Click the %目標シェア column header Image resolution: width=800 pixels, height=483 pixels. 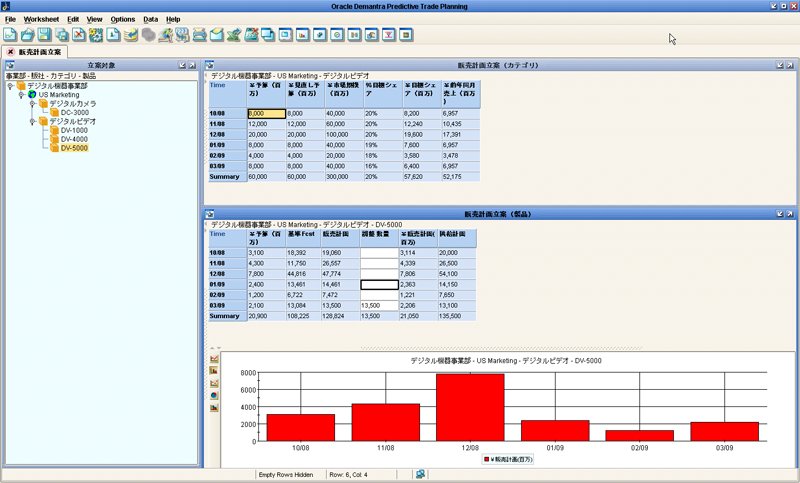[383, 94]
